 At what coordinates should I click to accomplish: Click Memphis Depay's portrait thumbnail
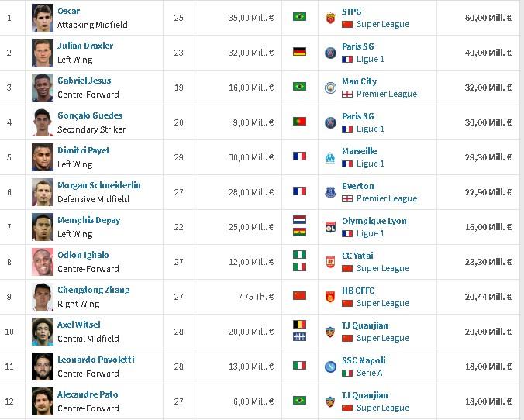pos(43,227)
